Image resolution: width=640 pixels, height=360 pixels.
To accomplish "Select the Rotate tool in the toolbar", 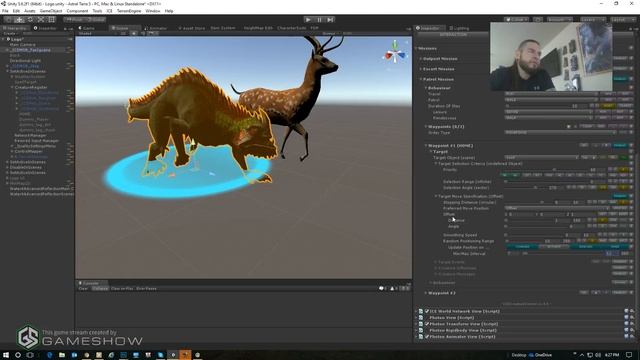I will [30, 19].
